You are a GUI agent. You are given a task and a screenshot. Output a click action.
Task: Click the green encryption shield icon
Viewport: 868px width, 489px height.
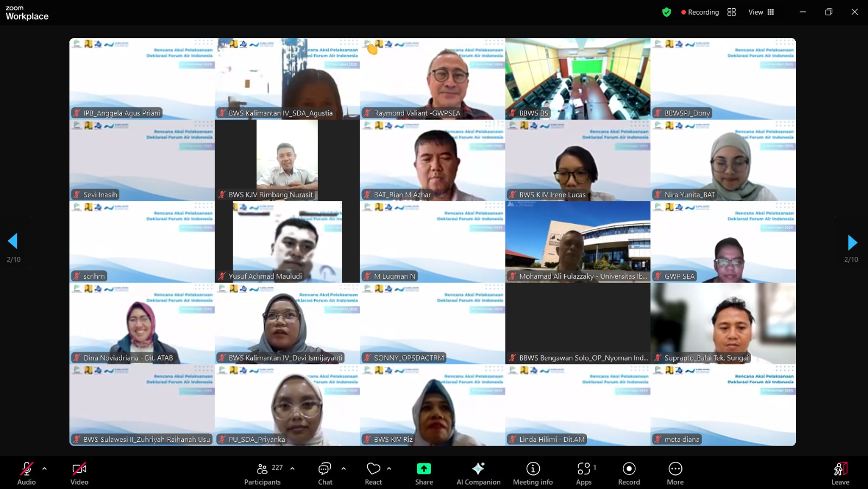tap(667, 12)
